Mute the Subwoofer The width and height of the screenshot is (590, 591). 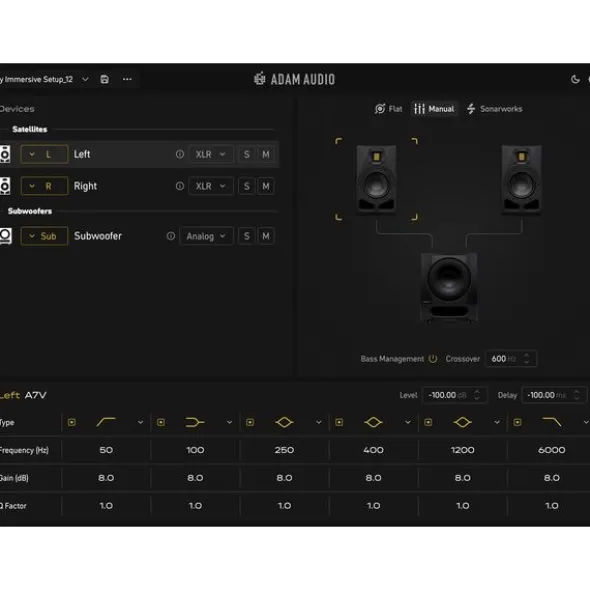(x=266, y=236)
